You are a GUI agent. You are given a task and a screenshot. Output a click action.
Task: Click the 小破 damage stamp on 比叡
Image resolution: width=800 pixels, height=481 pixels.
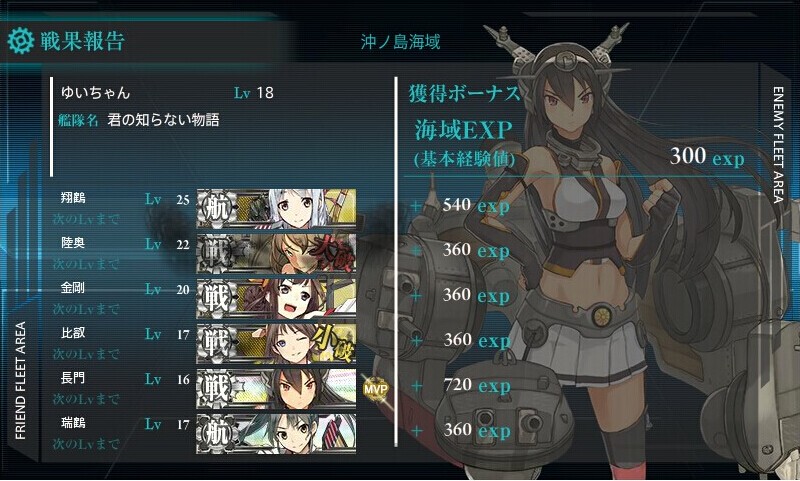pyautogui.click(x=333, y=343)
